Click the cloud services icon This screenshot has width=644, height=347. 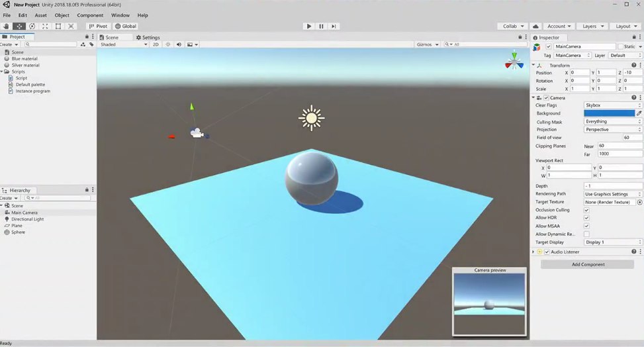(535, 26)
